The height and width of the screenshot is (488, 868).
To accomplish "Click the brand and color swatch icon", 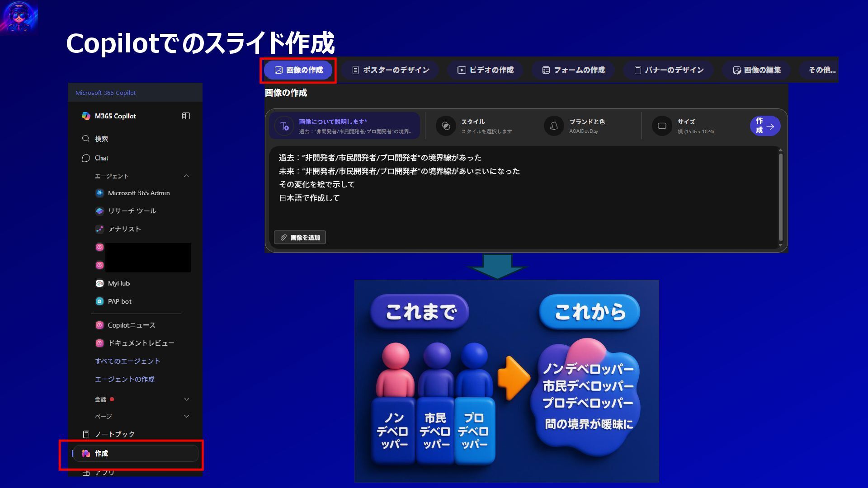I will pyautogui.click(x=554, y=126).
